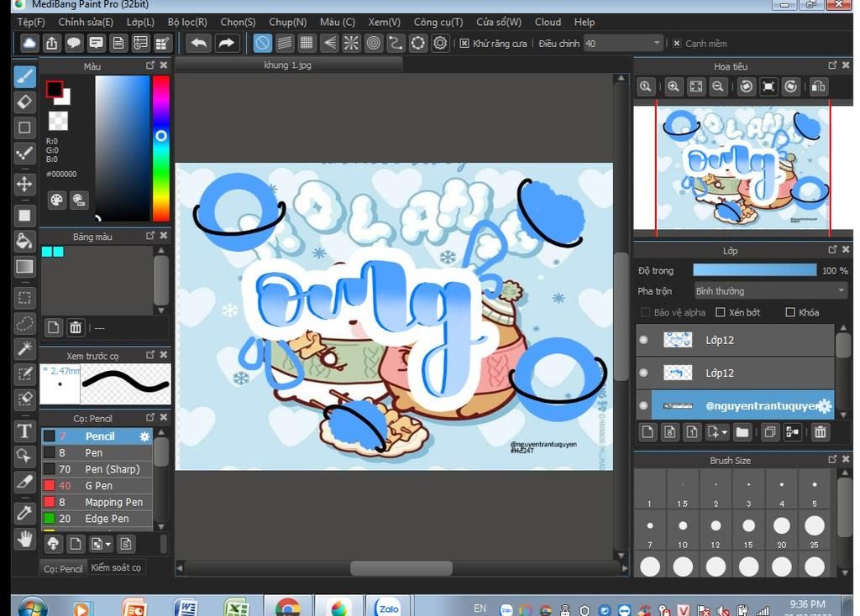Select the Gradient tool
This screenshot has width=860, height=616.
[24, 267]
